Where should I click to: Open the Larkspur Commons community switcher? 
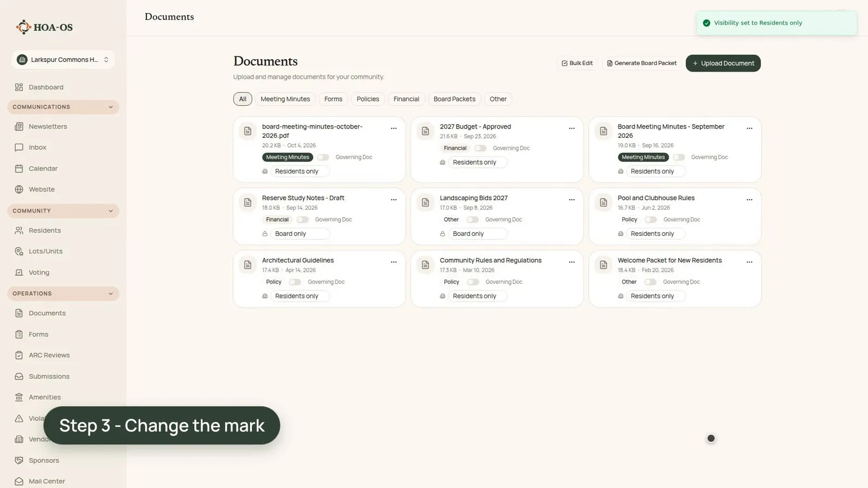pyautogui.click(x=63, y=60)
